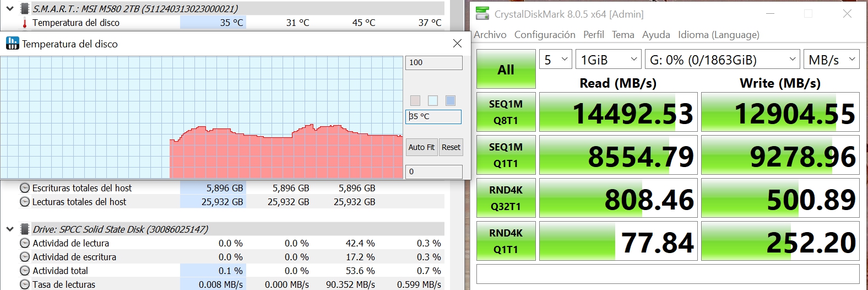Click the highlighted 25,932 GB value of Lecturas totales
This screenshot has width=868, height=290.
pos(223,202)
